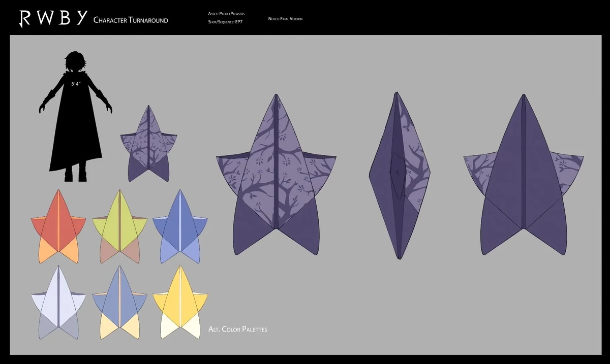Screen dimensions: 610x364
Task: Pick the pale lavender-white star palette
Action: click(x=58, y=302)
